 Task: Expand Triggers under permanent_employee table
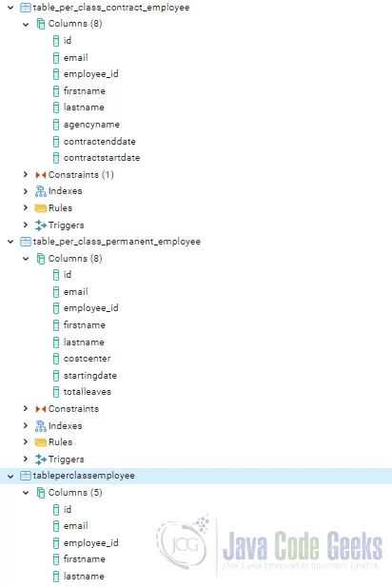[26, 459]
